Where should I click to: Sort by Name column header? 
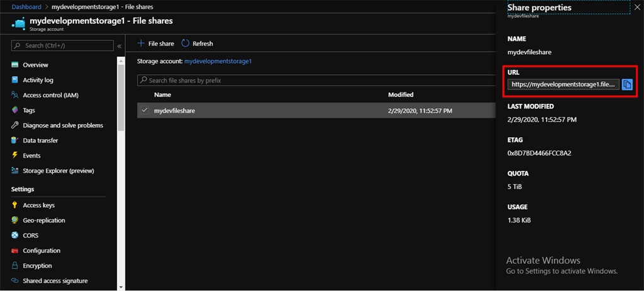163,94
